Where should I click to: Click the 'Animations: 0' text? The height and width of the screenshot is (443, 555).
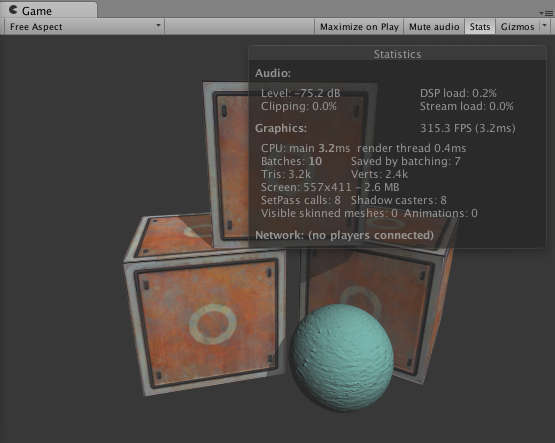pyautogui.click(x=441, y=213)
